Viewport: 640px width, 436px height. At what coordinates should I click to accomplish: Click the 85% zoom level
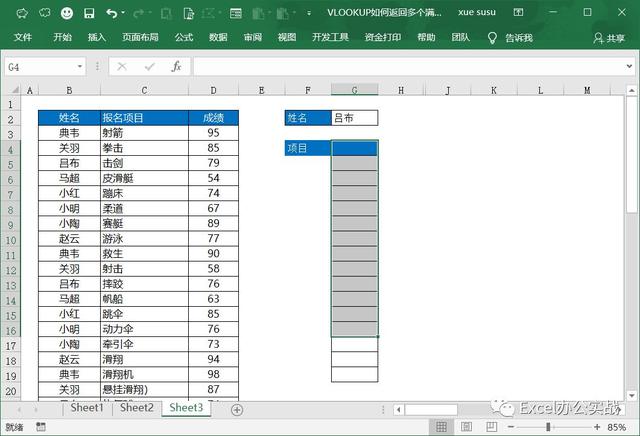point(617,427)
